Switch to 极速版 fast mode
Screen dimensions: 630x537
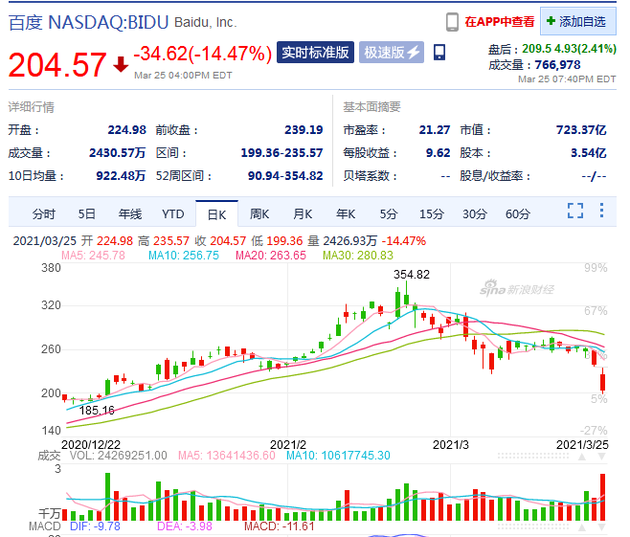pyautogui.click(x=391, y=52)
